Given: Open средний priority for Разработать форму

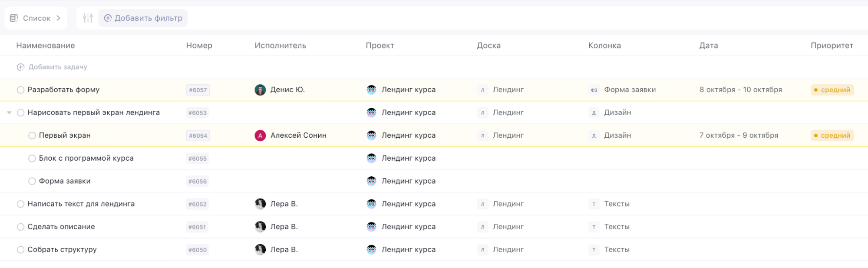Looking at the screenshot, I should [832, 90].
